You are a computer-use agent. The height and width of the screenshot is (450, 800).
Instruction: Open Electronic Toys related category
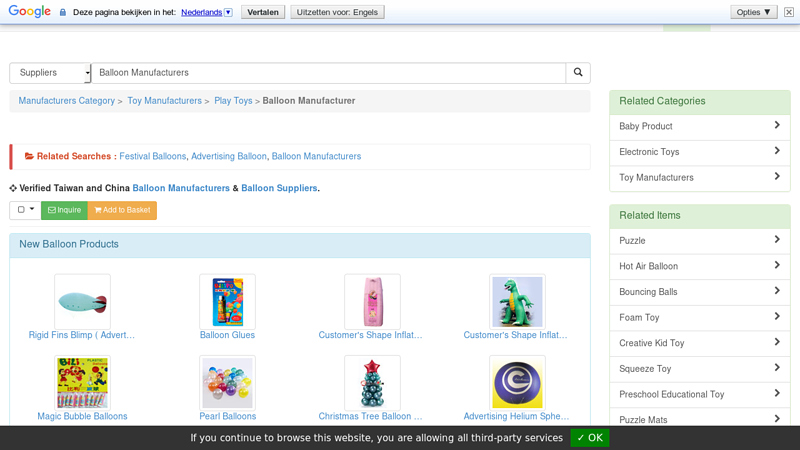point(699,152)
